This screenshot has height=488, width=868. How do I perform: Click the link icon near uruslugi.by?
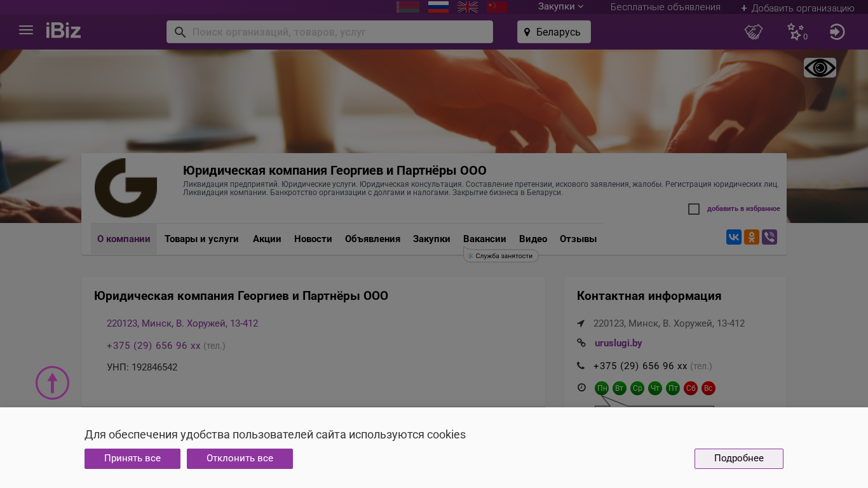(581, 342)
